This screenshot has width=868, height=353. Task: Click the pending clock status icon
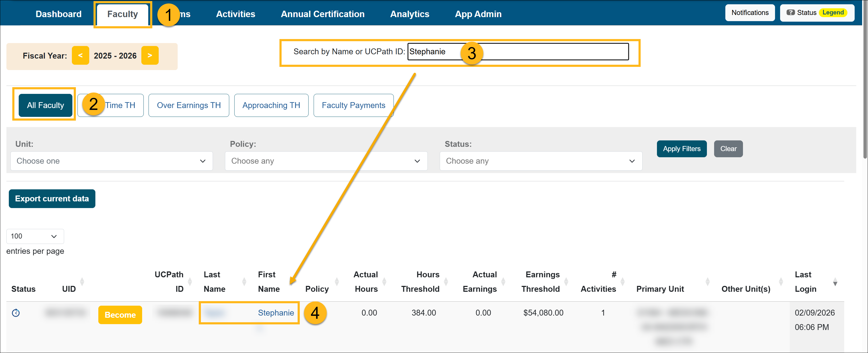click(x=15, y=313)
